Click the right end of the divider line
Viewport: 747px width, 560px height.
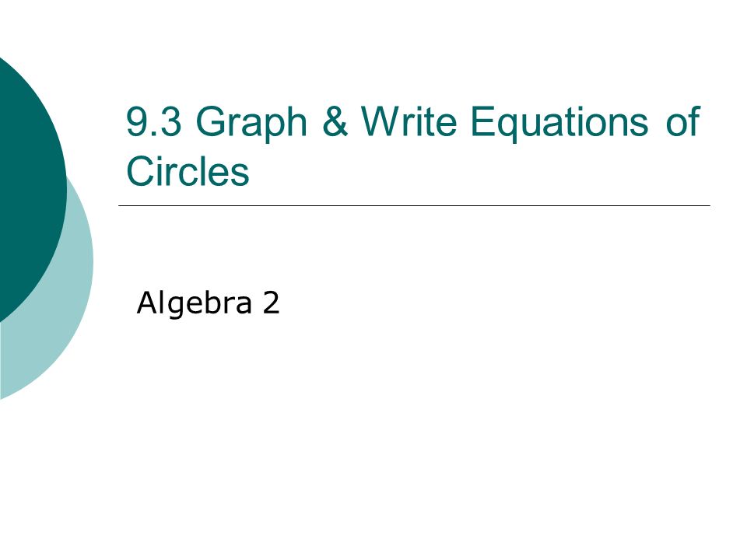(707, 205)
